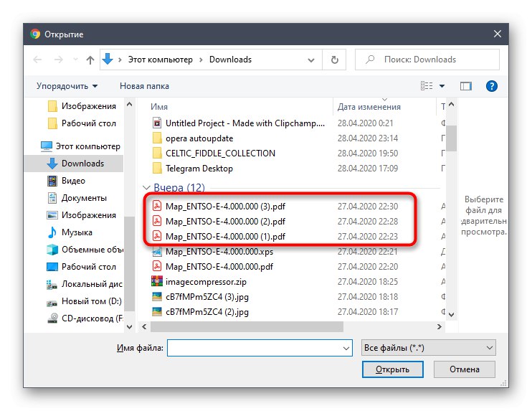Image resolution: width=532 pixels, height=411 pixels.
Task: Click 'Downloads' breadcrumb in address bar
Action: pyautogui.click(x=230, y=60)
